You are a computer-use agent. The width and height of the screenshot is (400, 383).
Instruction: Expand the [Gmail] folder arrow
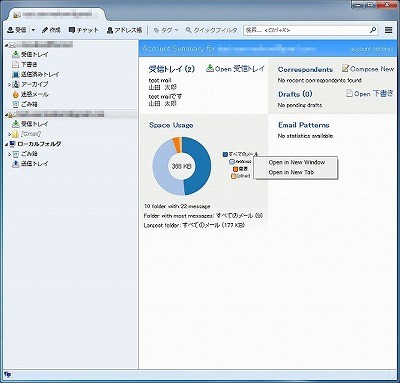point(9,134)
